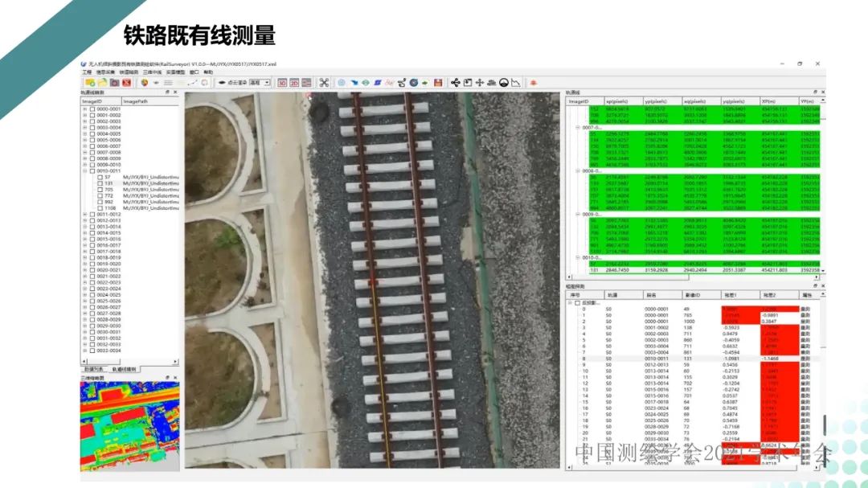Screen dimensions: 868x488
Task: Click the crossed-tools icon in toolbar
Action: (x=324, y=82)
